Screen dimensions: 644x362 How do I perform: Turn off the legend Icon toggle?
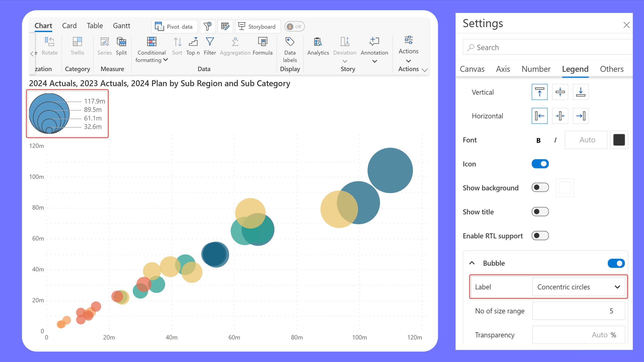tap(540, 164)
